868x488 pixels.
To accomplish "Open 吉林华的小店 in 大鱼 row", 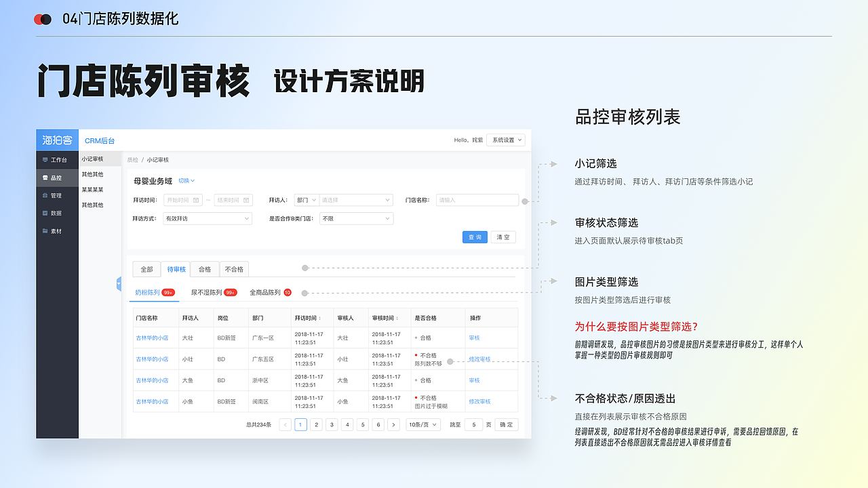I will coord(152,380).
